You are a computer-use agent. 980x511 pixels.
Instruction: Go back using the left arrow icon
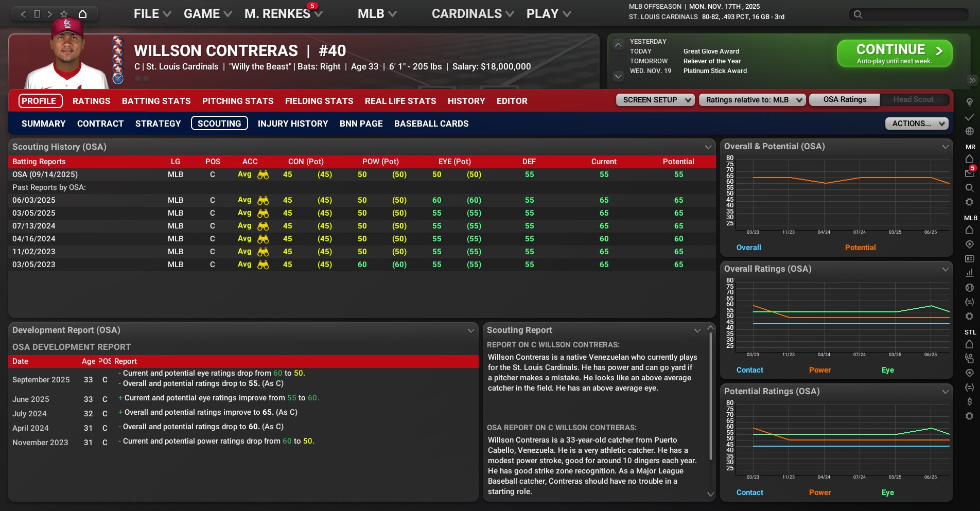[x=23, y=14]
